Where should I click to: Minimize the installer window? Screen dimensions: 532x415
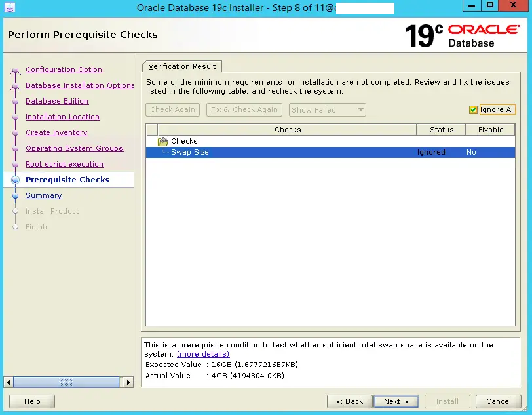472,5
